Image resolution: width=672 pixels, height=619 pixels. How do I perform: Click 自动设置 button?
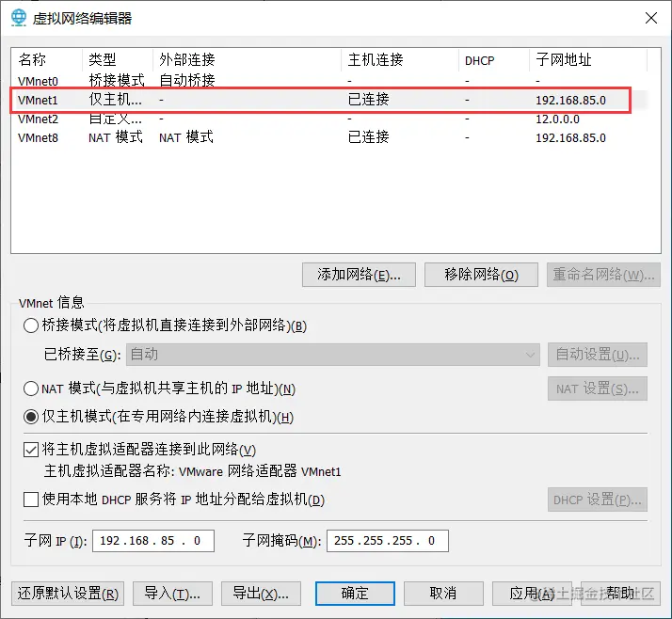click(598, 355)
